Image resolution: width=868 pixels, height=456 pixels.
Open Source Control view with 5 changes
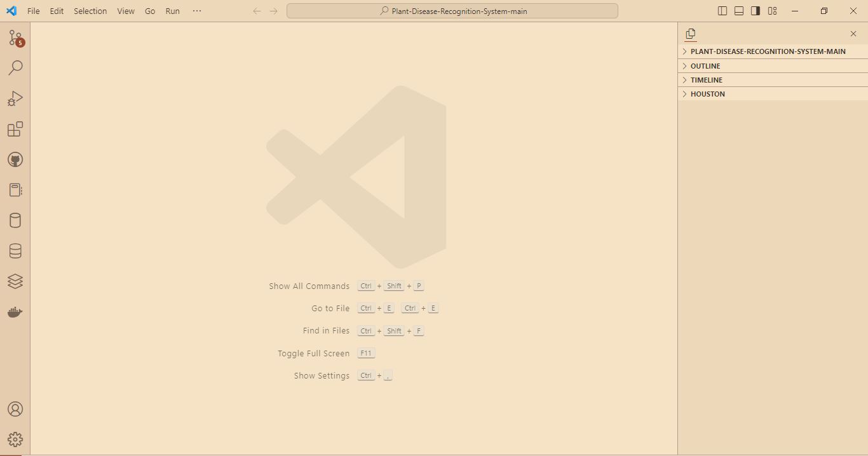click(15, 37)
